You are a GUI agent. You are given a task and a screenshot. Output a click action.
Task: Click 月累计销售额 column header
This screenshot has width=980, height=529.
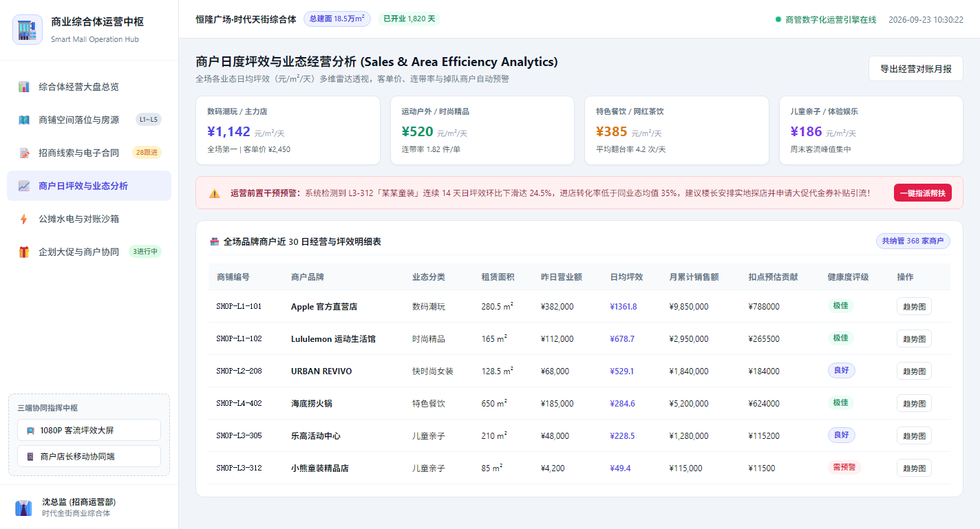pyautogui.click(x=694, y=277)
